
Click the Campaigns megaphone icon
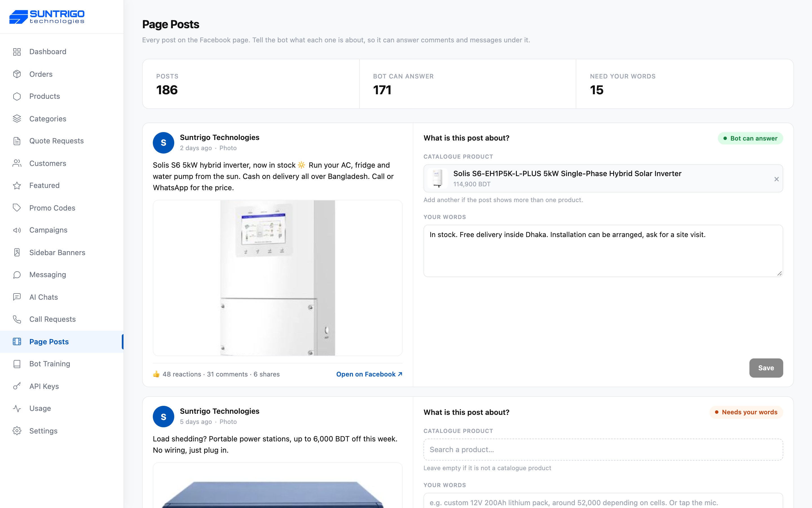pos(17,230)
